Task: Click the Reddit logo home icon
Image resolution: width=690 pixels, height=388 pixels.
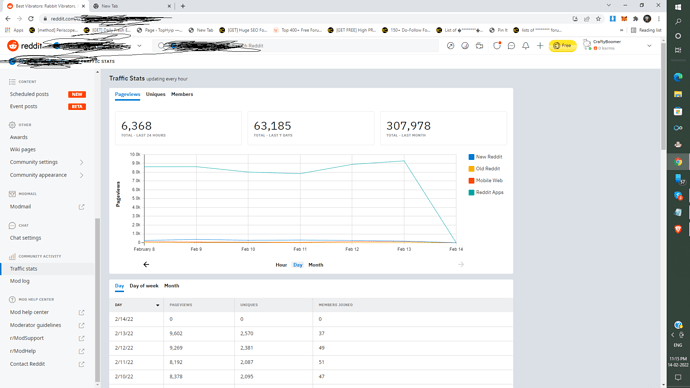Action: click(x=13, y=45)
